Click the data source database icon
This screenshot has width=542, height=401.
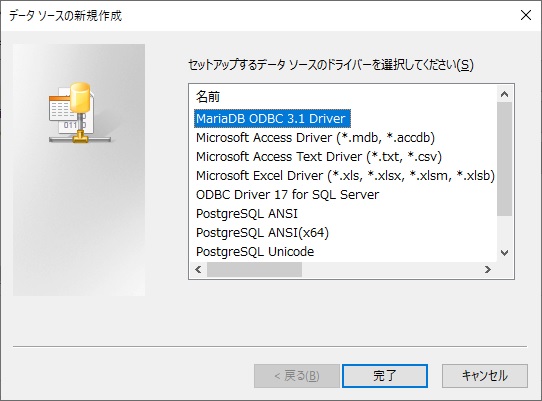[80, 113]
